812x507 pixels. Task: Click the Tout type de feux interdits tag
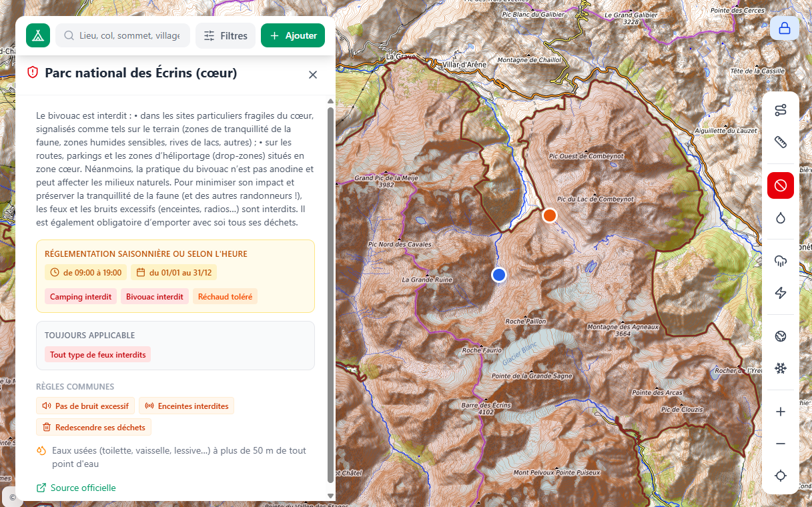coord(98,355)
